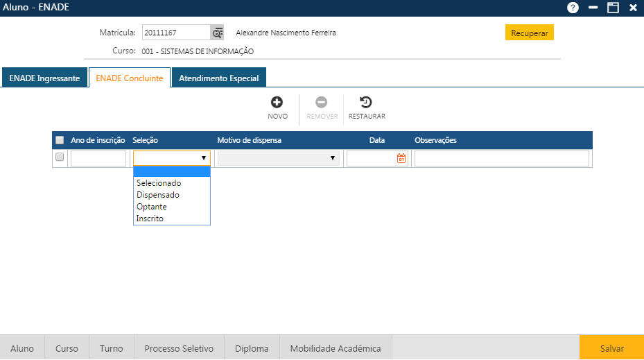Choose Selecionado from the dropdown list
644x360 pixels.
(159, 183)
